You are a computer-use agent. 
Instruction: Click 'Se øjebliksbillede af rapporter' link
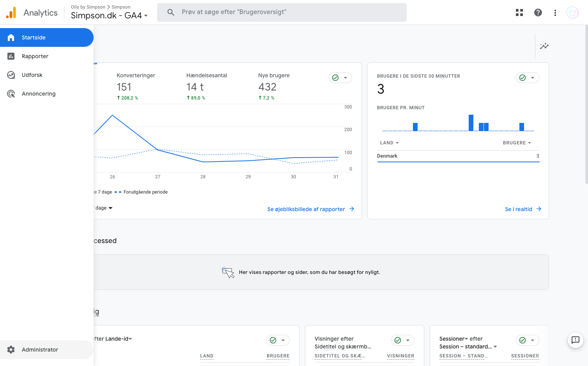tap(311, 209)
